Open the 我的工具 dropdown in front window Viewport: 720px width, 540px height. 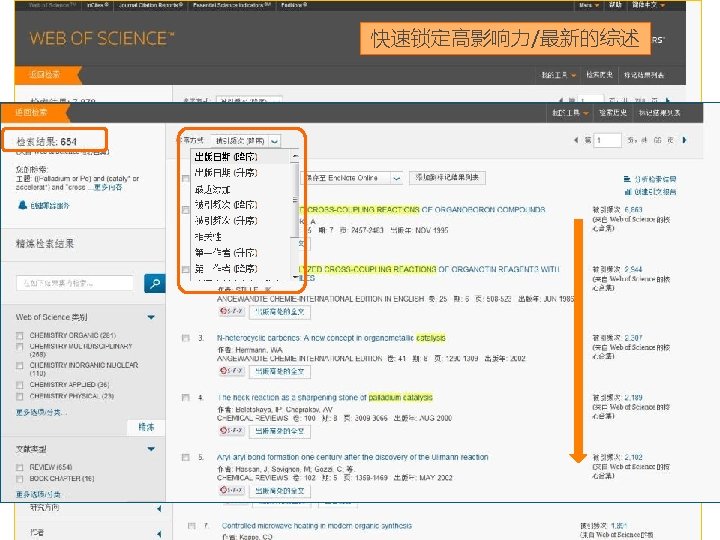(570, 112)
